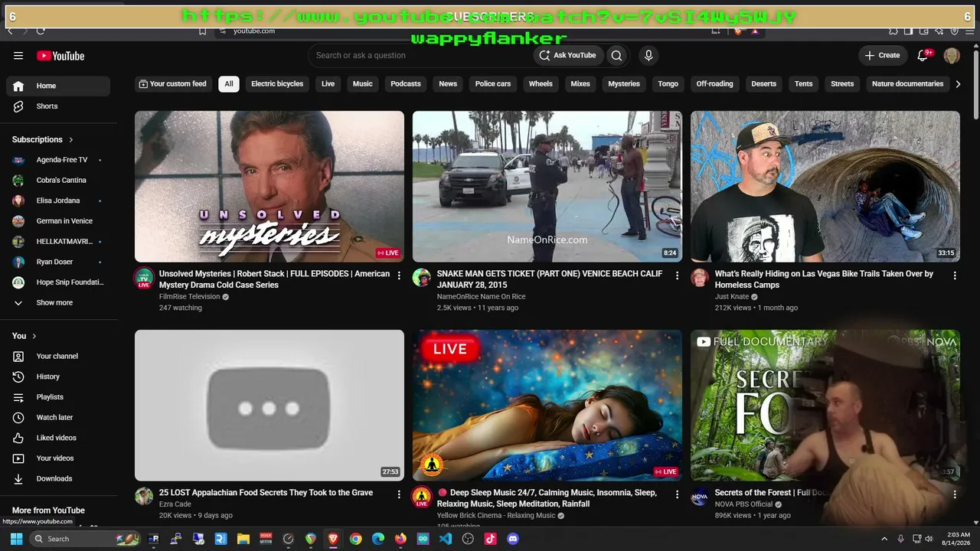This screenshot has height=551, width=980.
Task: Open the YouTube hamburger guide menu
Action: [18, 56]
